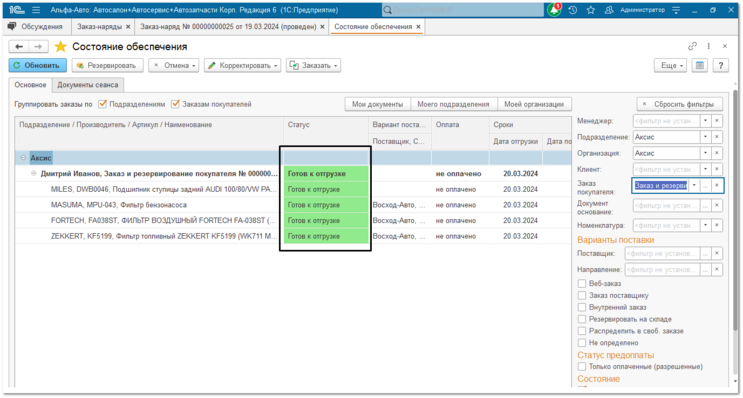743x398 pixels.
Task: Clear the Клиент filter
Action: point(717,169)
